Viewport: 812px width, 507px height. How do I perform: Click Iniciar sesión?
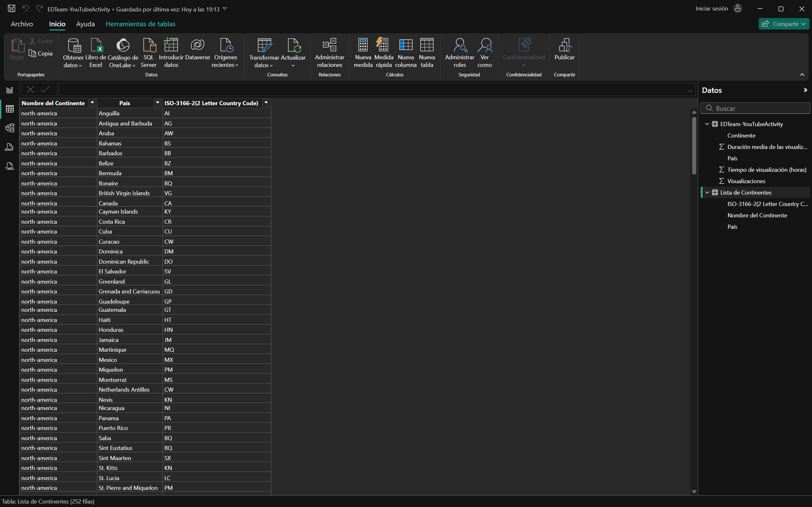(x=712, y=9)
